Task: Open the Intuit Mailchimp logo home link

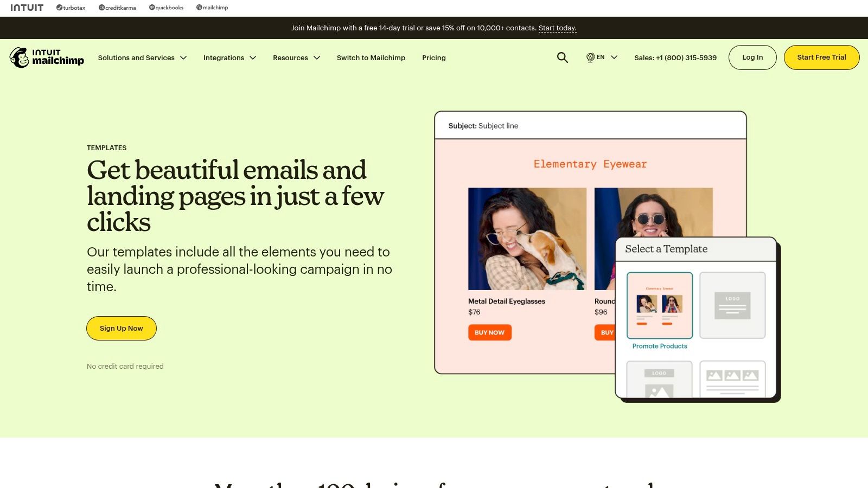Action: tap(47, 57)
